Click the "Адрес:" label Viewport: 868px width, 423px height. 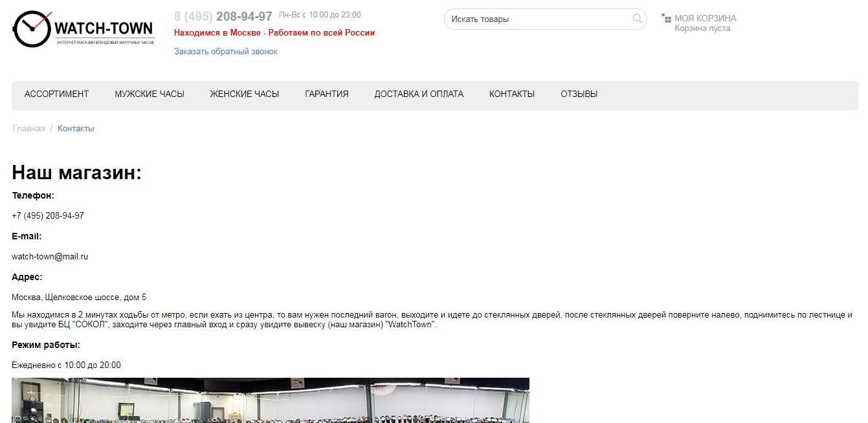[27, 277]
